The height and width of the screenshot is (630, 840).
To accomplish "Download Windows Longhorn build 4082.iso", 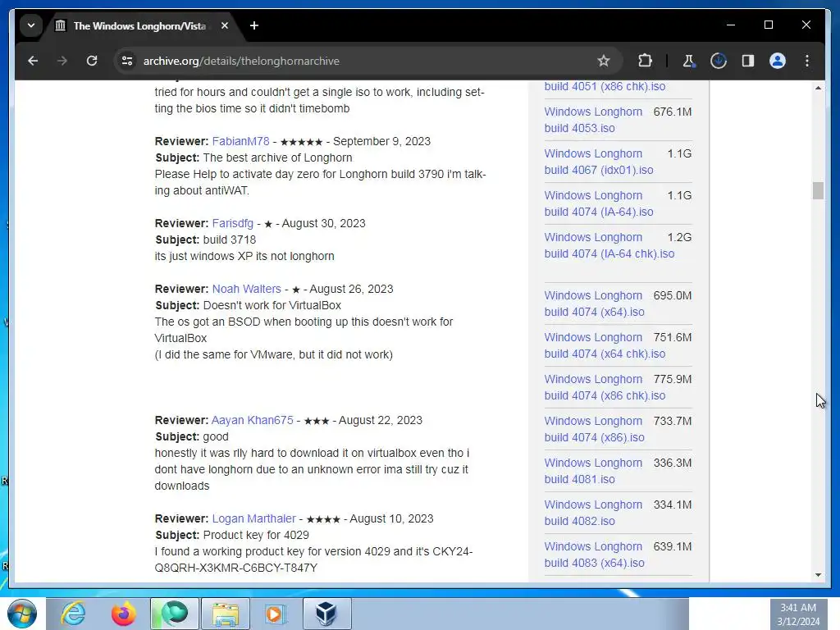I will [x=593, y=513].
